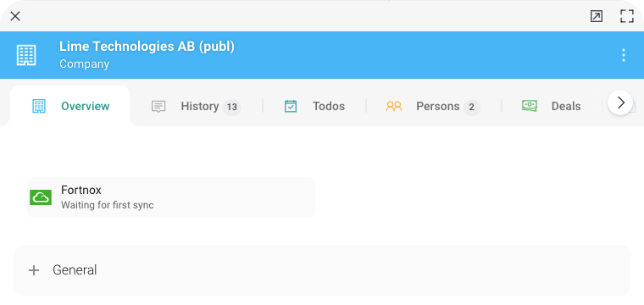Image resolution: width=644 pixels, height=305 pixels.
Task: Click the Overview tab building icon
Action: point(39,106)
